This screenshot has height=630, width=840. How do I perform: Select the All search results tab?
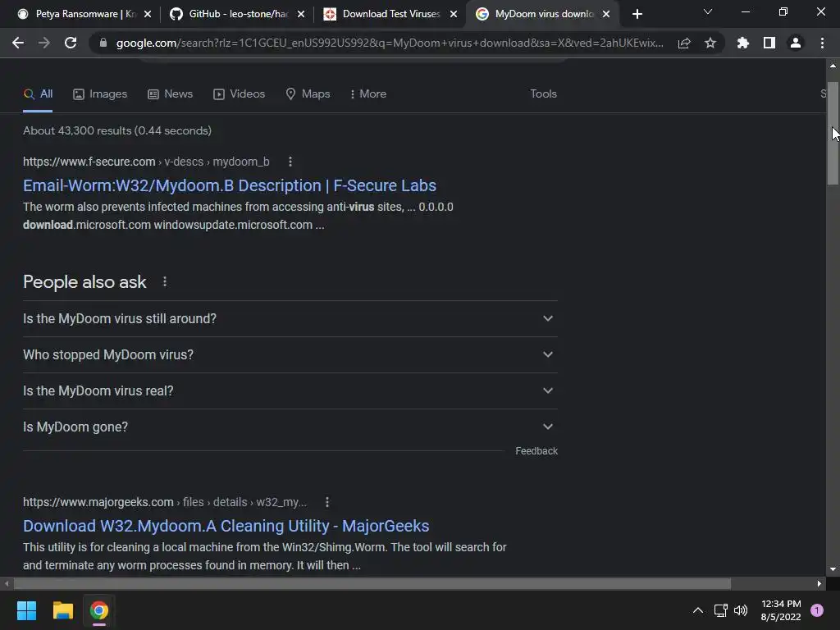38,94
